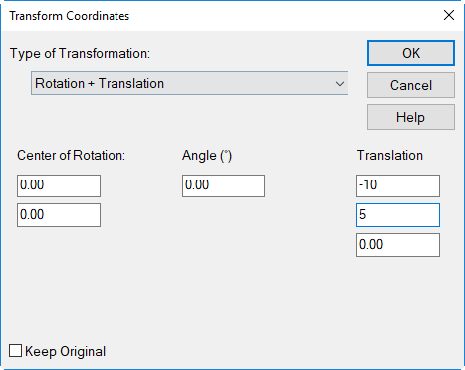Click the Keep Original label text
Image resolution: width=465 pixels, height=370 pixels.
click(x=65, y=351)
